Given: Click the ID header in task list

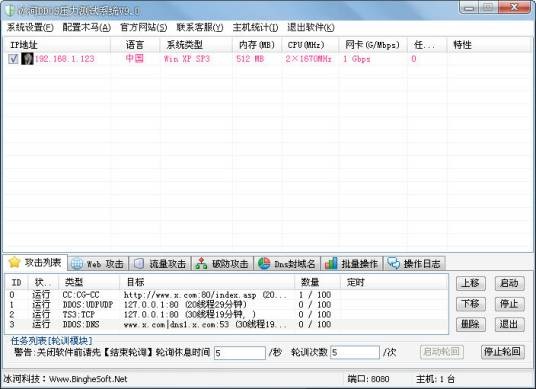Looking at the screenshot, I should pyautogui.click(x=16, y=282).
